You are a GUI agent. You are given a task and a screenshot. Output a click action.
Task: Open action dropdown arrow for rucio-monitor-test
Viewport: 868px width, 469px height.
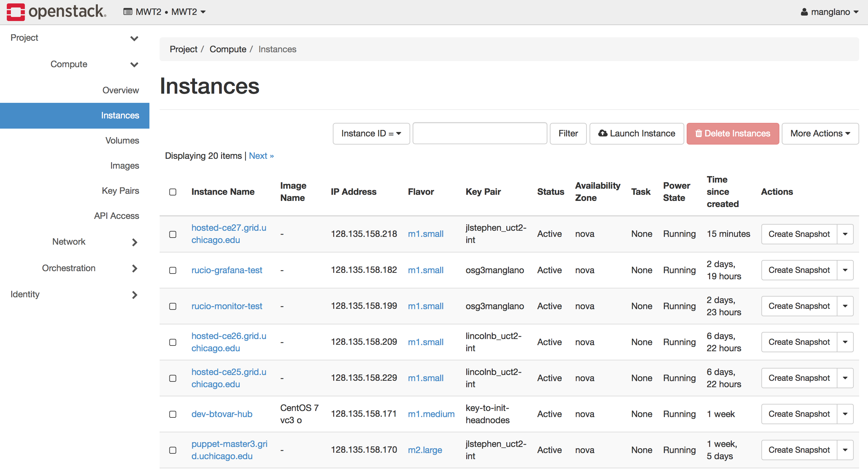845,306
